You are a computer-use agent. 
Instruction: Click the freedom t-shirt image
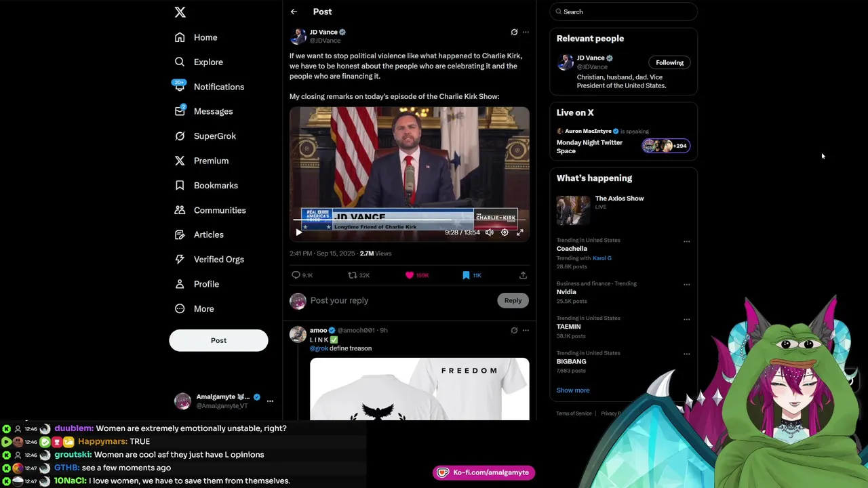point(419,389)
